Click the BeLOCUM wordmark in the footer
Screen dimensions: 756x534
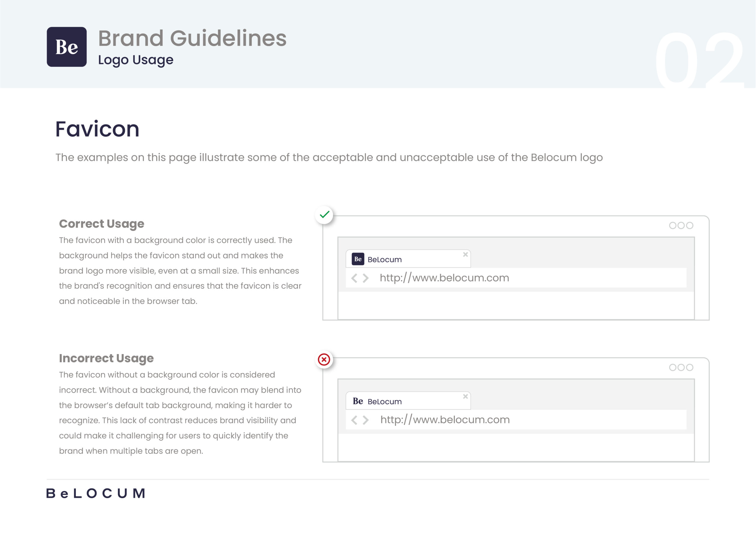(x=96, y=493)
